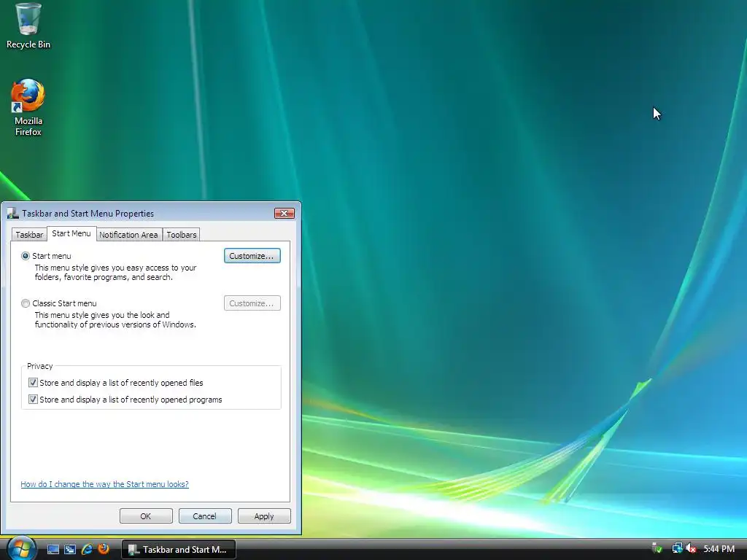Click Customize for the Start menu
The height and width of the screenshot is (560, 747).
coord(252,256)
